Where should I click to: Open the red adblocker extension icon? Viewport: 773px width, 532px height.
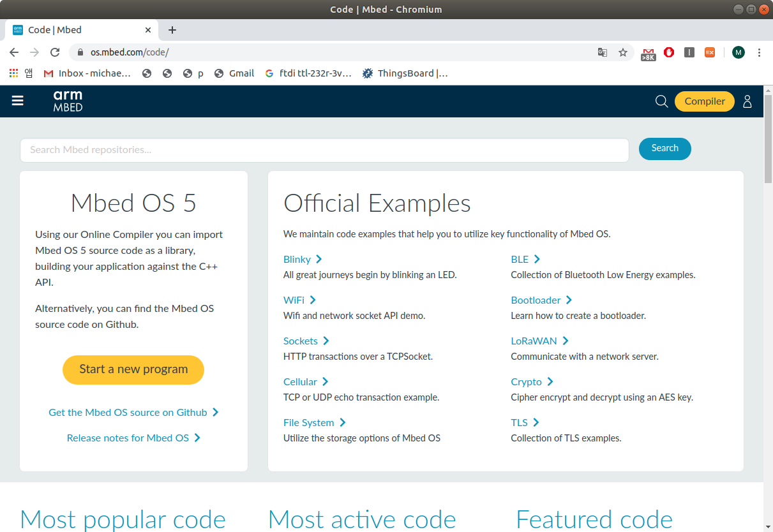pyautogui.click(x=669, y=52)
